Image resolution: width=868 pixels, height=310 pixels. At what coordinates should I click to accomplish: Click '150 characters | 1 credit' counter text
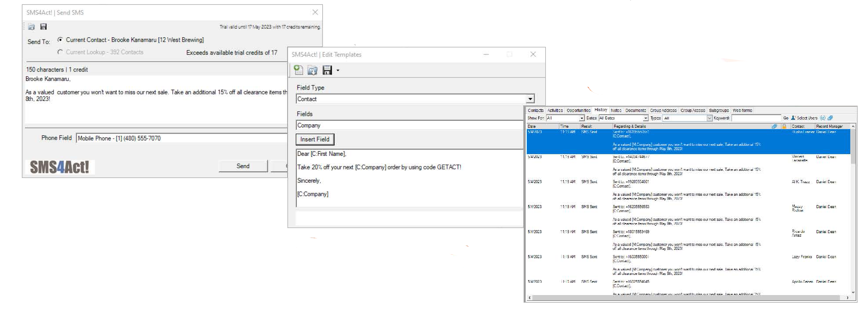tap(57, 69)
